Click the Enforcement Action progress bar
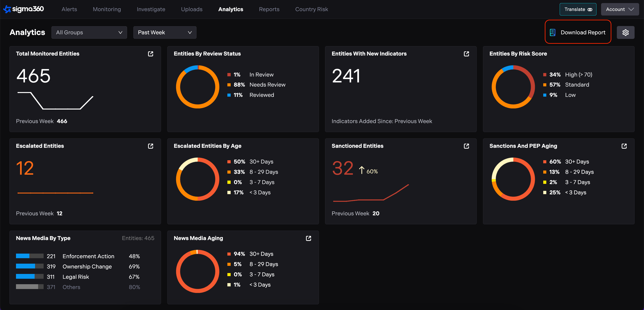The width and height of the screenshot is (644, 310). (x=30, y=256)
